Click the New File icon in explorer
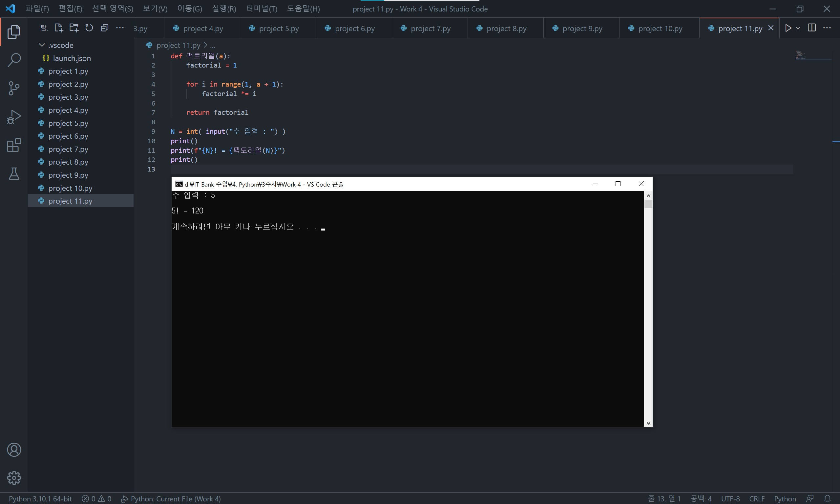 click(x=59, y=28)
